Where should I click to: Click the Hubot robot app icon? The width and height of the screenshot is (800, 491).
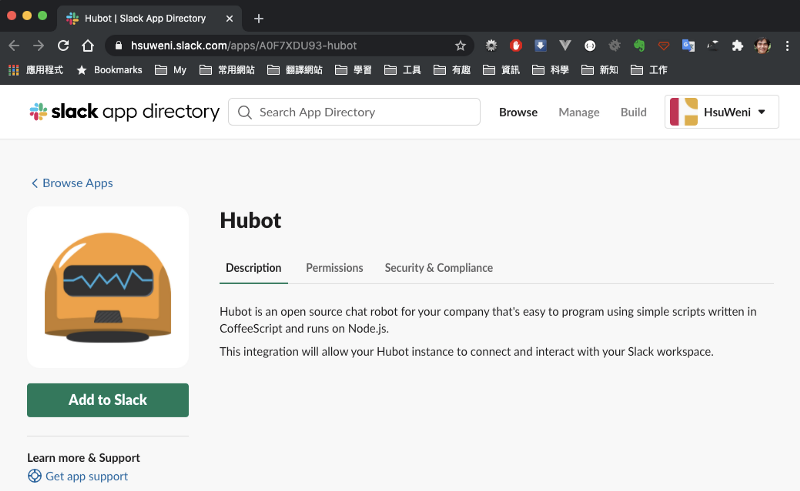tap(108, 287)
